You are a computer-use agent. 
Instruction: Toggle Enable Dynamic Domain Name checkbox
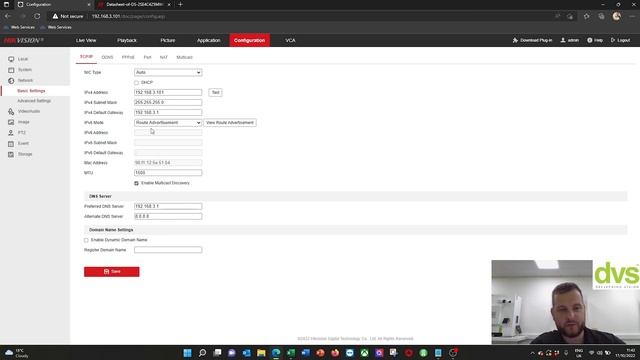[x=86, y=240]
